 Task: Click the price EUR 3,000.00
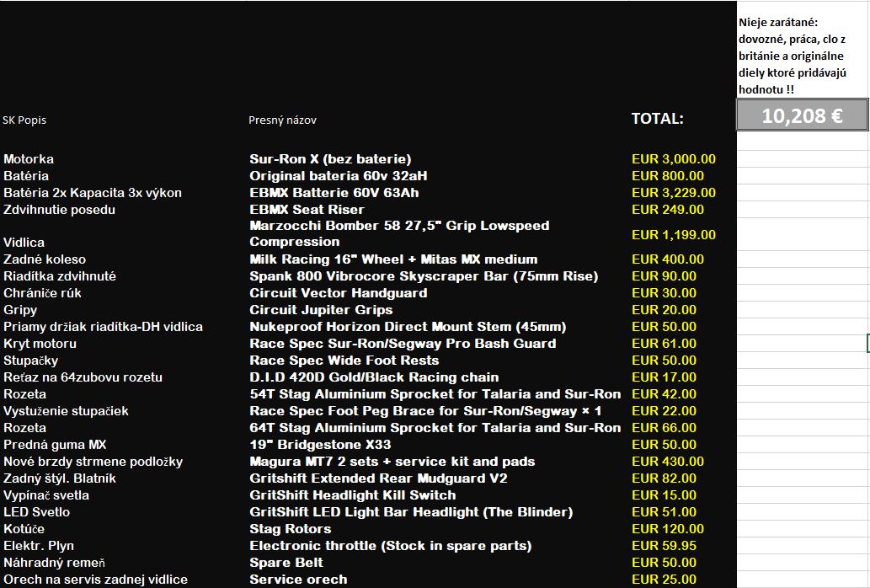[674, 159]
